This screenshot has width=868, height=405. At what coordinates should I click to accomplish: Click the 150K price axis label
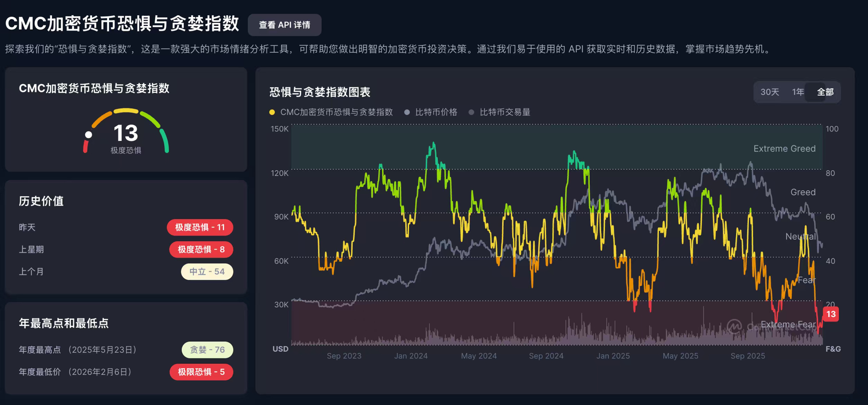pyautogui.click(x=280, y=129)
